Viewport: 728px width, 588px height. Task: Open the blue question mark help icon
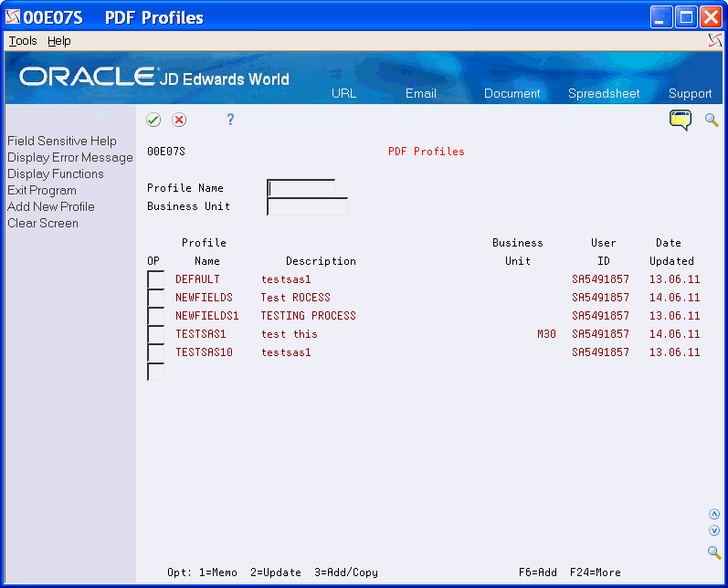tap(230, 120)
